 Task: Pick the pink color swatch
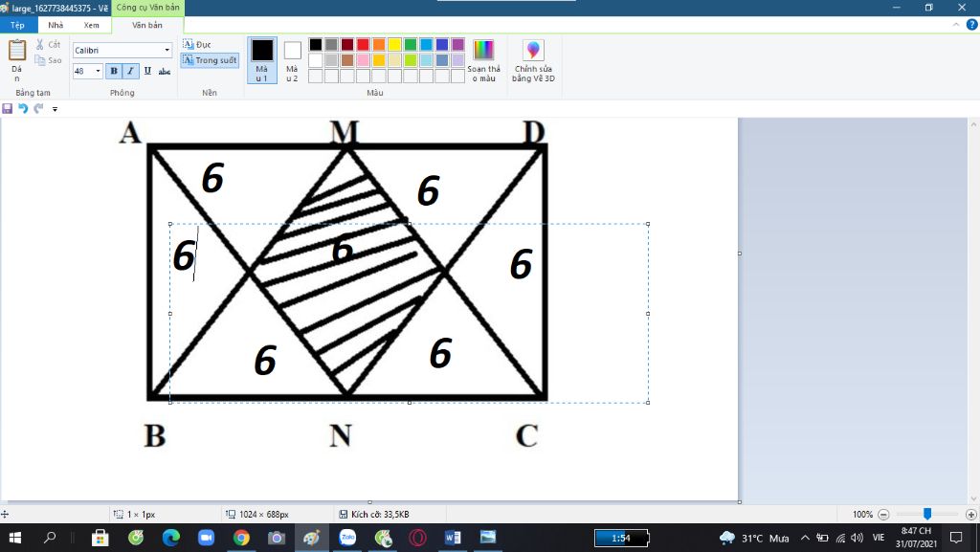[363, 60]
